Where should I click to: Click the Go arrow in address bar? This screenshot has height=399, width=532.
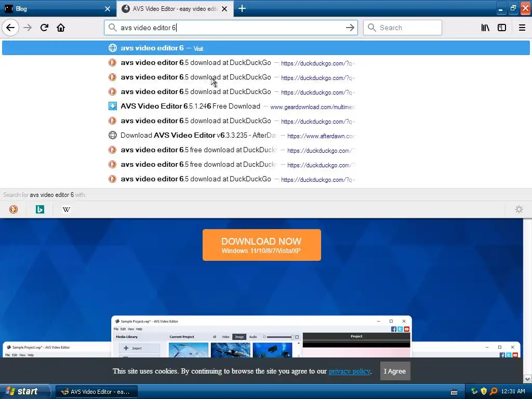350,28
